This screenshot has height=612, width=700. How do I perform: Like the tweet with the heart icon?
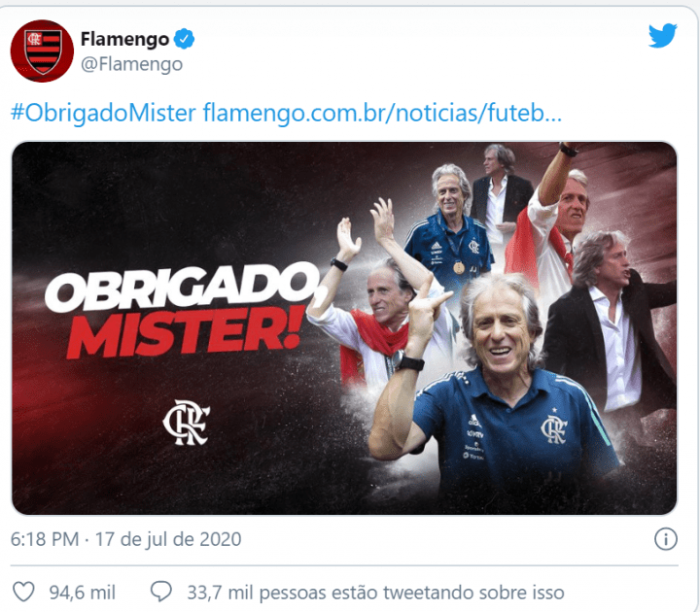pyautogui.click(x=23, y=592)
